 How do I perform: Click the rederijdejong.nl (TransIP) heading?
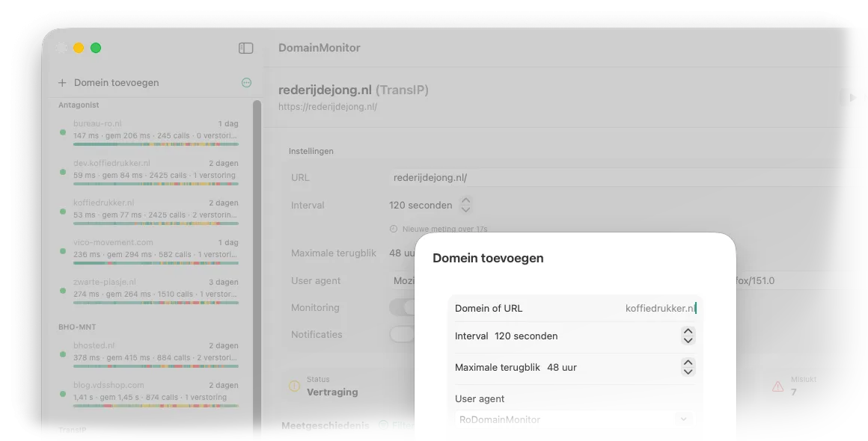[354, 90]
